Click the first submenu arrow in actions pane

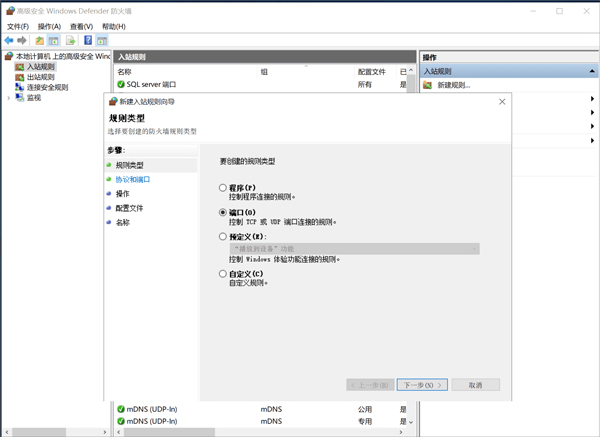pyautogui.click(x=592, y=99)
